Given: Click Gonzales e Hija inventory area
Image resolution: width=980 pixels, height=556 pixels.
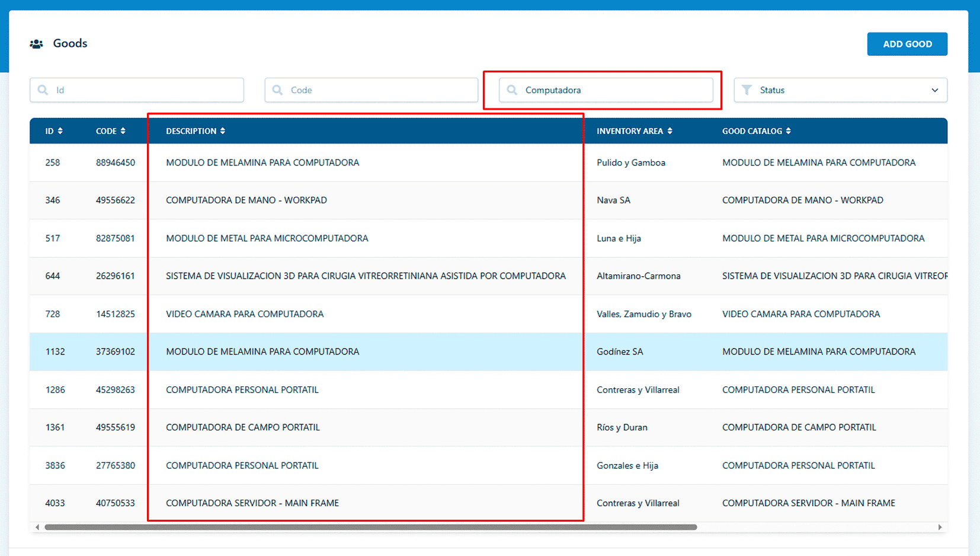Looking at the screenshot, I should tap(627, 465).
